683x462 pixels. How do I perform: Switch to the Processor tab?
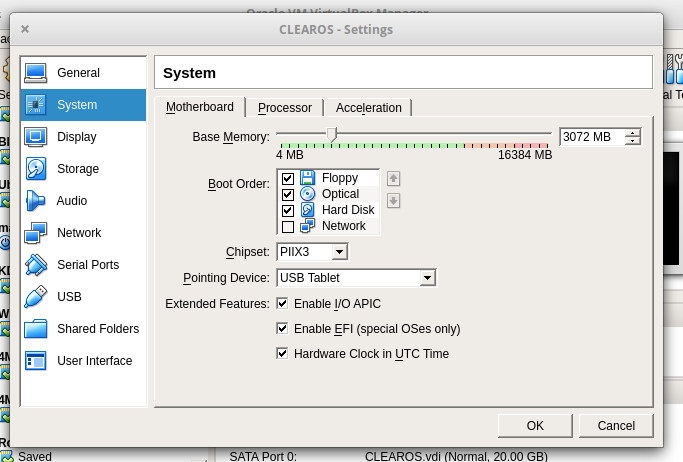(x=285, y=108)
